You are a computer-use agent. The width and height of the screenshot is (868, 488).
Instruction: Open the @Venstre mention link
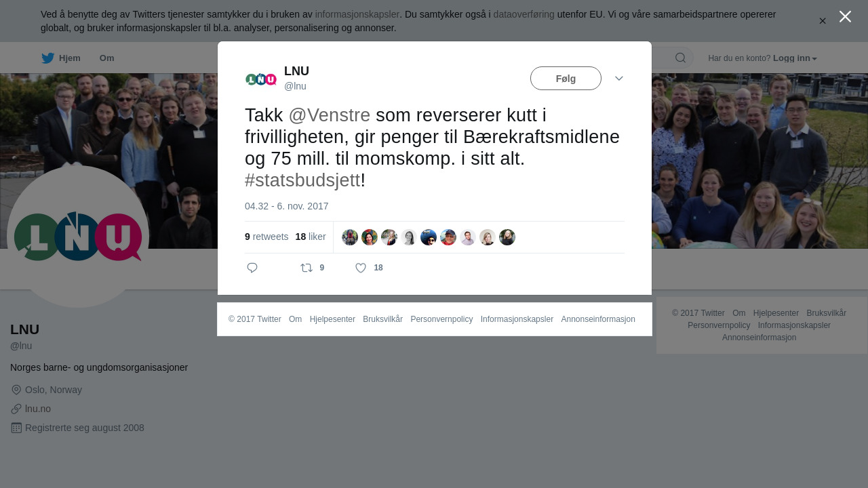pos(329,115)
